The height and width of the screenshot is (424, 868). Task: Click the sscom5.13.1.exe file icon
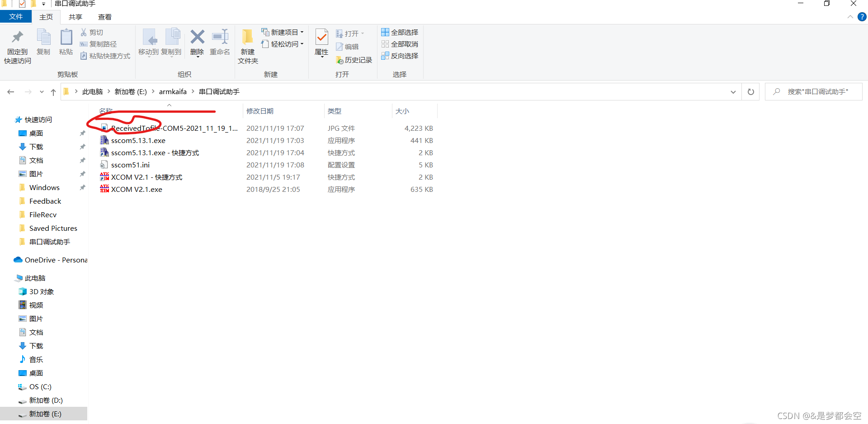coord(104,140)
